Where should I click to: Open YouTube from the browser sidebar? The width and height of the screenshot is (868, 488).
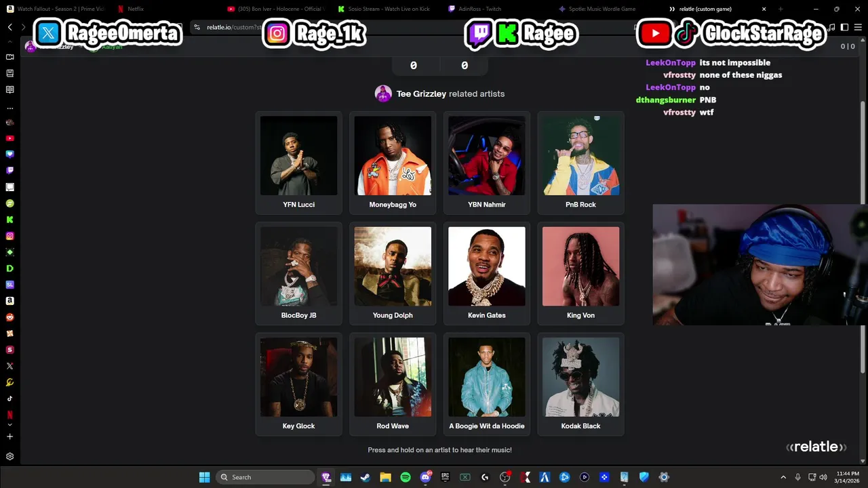coord(9,138)
